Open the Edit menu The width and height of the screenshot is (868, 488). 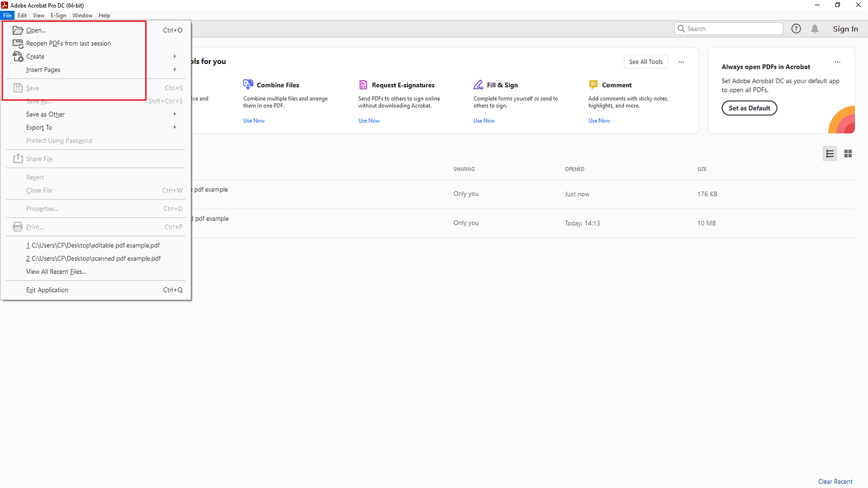coord(22,15)
